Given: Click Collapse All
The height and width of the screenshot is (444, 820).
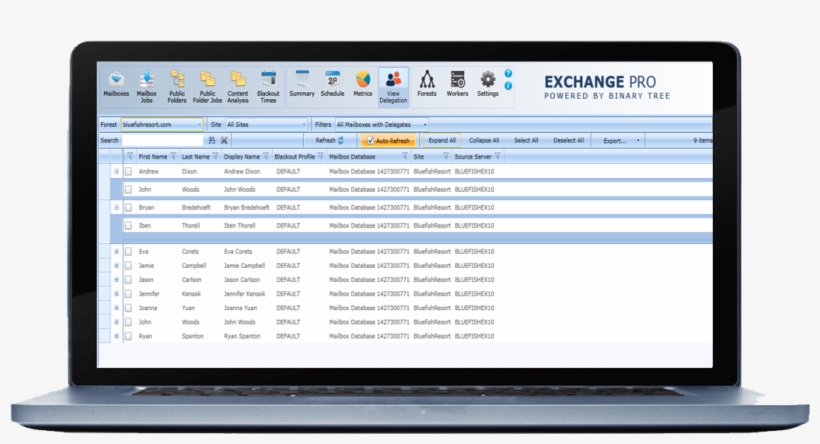Looking at the screenshot, I should [x=484, y=140].
